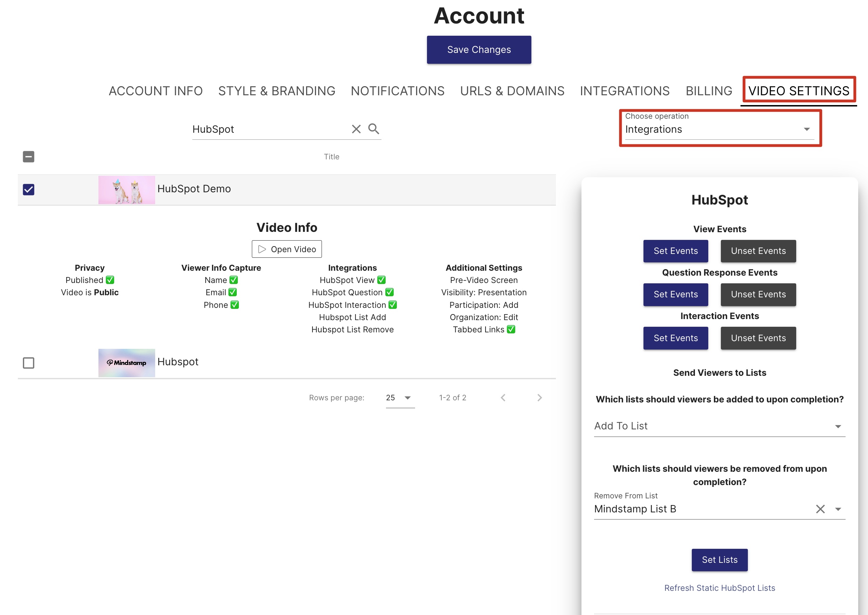Click the Mindstamp thumbnail of Hubspot video

[x=126, y=363]
